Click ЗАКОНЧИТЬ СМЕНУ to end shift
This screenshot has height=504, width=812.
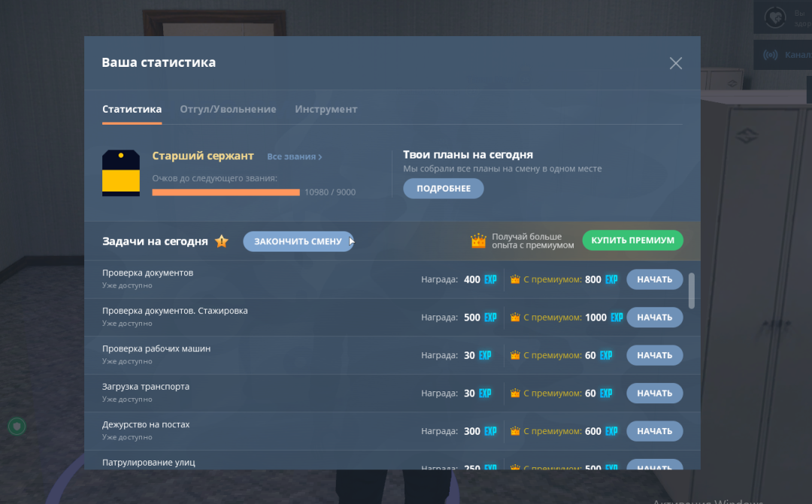[x=298, y=241]
